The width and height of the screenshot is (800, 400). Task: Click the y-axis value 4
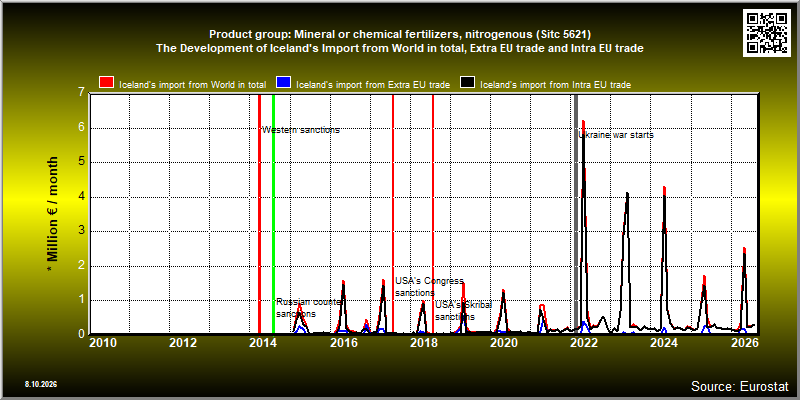click(x=81, y=197)
